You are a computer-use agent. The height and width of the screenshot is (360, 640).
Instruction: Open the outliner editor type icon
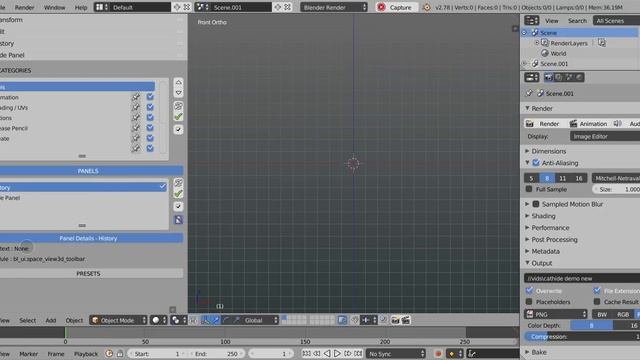pos(531,20)
